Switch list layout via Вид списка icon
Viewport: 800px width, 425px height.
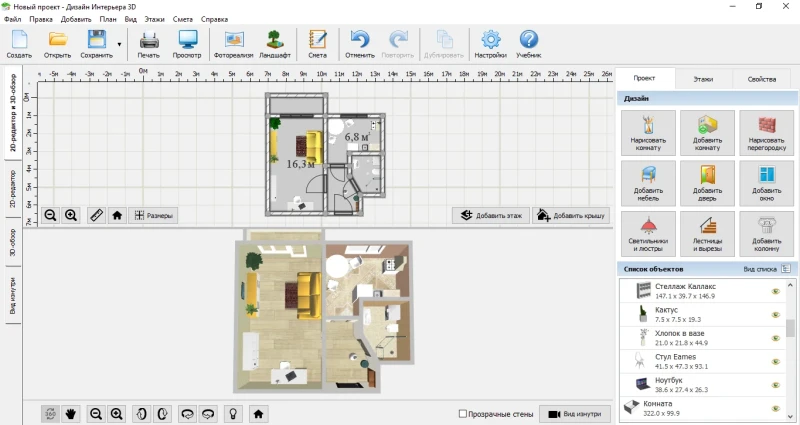click(x=786, y=269)
